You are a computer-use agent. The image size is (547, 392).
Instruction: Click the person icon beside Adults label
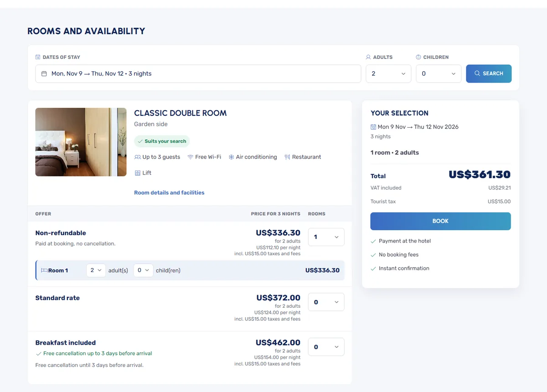pyautogui.click(x=368, y=57)
